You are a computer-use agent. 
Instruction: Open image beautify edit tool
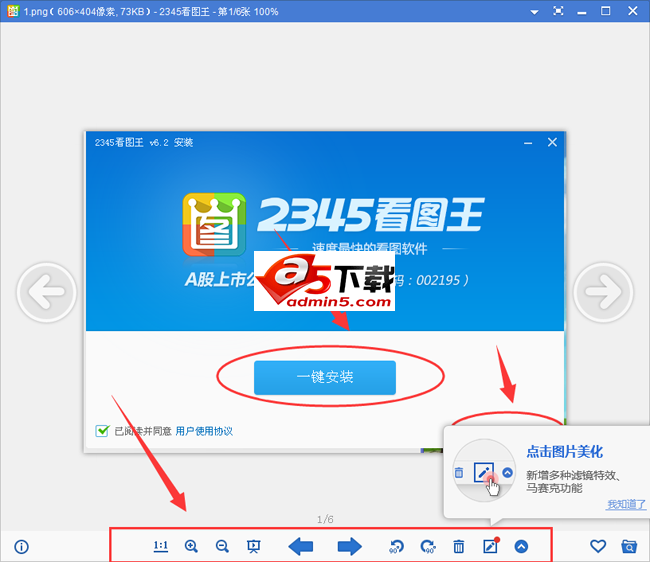[x=491, y=545]
